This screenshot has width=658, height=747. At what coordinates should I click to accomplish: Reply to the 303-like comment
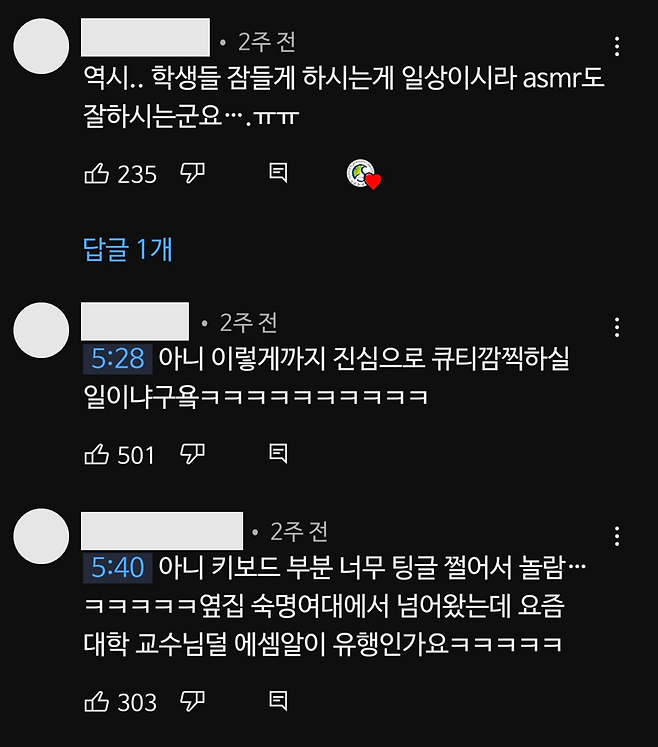tap(278, 701)
